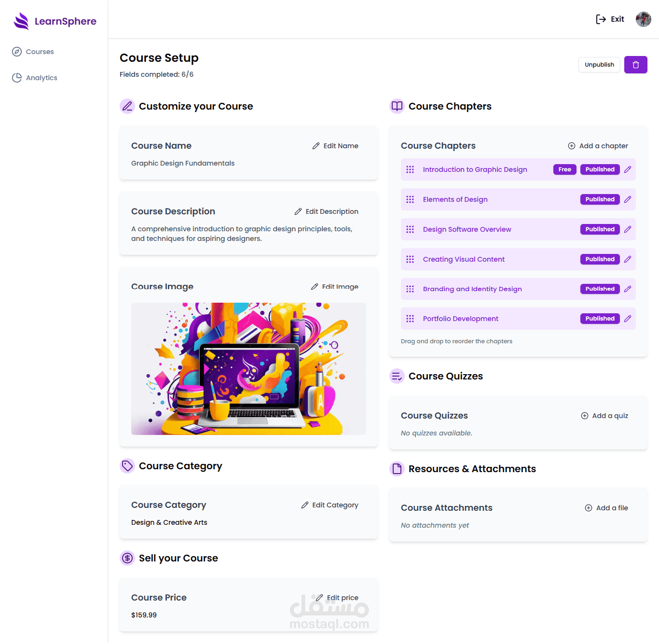Edit Branding and Identity Design chapter pencil
659x644 pixels.
pyautogui.click(x=628, y=289)
